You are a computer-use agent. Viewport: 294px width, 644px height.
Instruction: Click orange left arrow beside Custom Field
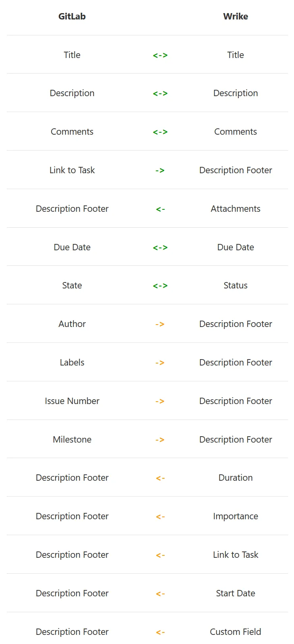[160, 632]
